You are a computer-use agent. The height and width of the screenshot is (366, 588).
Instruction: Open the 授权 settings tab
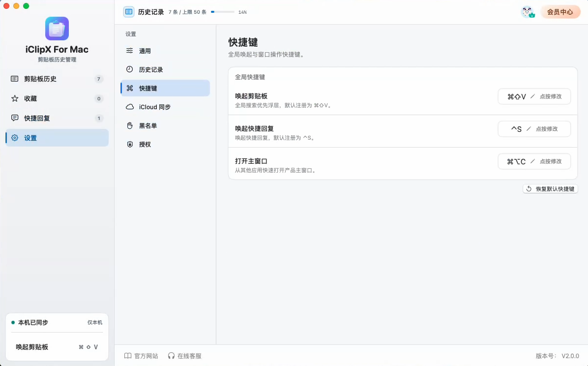[x=165, y=145]
